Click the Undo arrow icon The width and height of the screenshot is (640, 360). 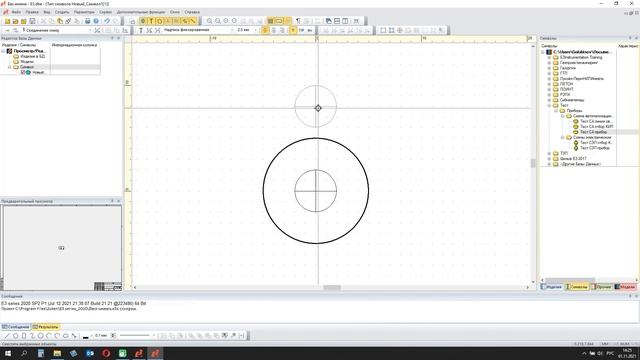pyautogui.click(x=107, y=21)
